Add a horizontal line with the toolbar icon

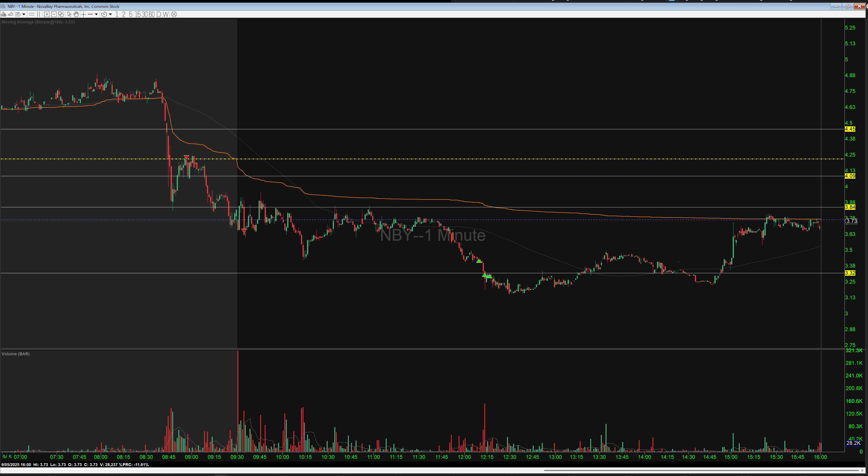tap(32, 14)
